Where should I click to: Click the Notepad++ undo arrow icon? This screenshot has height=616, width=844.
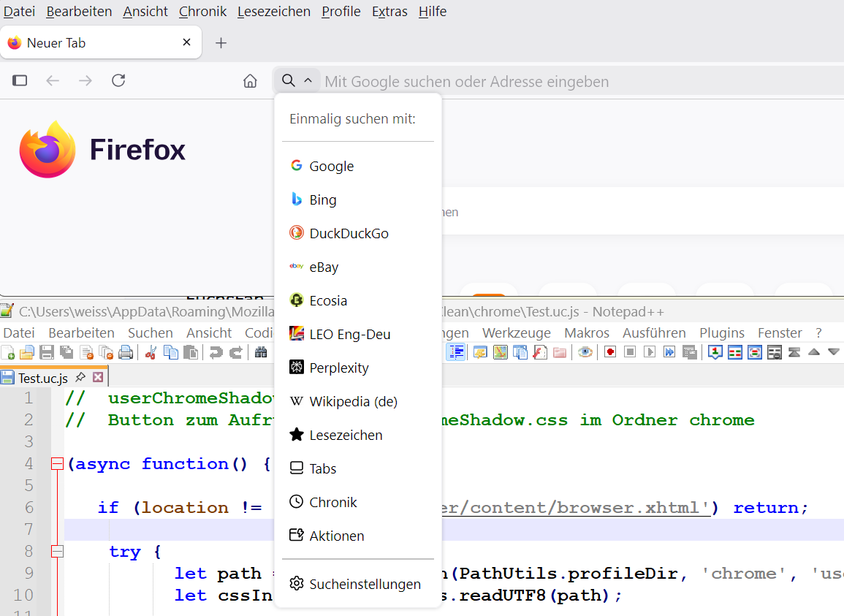(216, 353)
